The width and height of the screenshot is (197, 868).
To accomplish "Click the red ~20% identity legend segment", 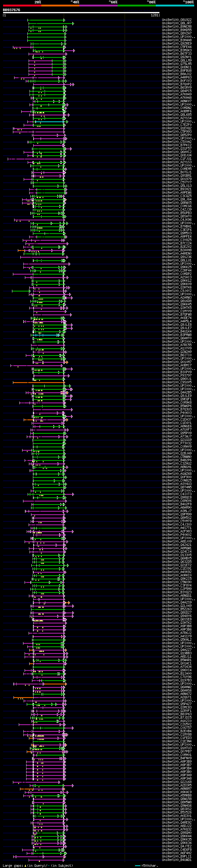I will 22,6.
